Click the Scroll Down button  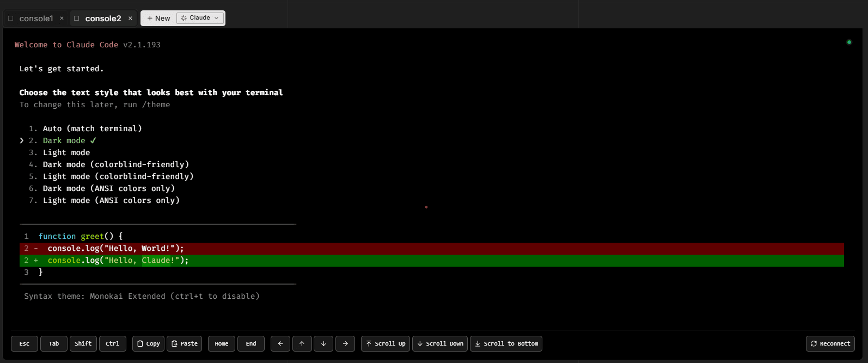[x=440, y=343]
